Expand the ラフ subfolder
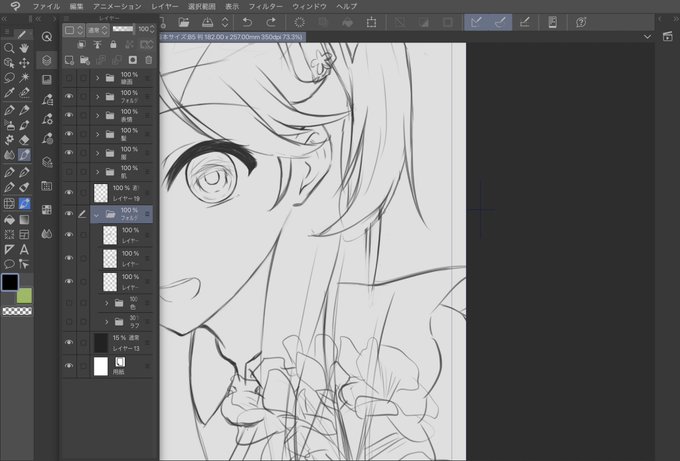This screenshot has height=461, width=680. coord(107,322)
